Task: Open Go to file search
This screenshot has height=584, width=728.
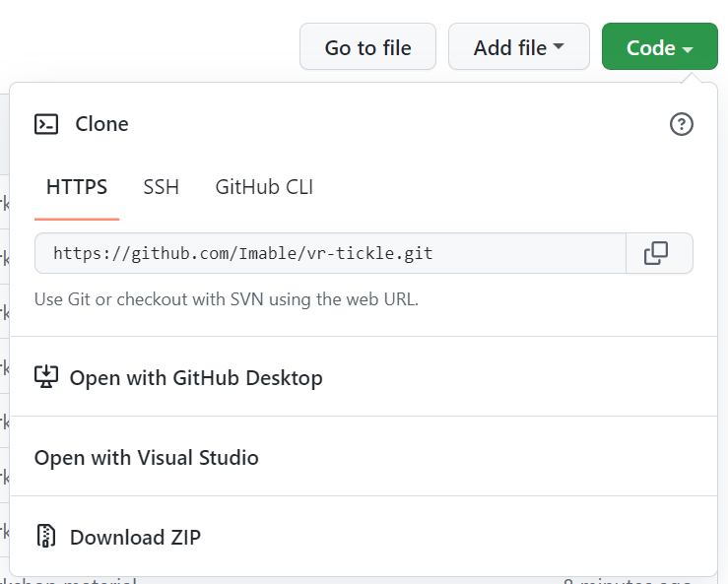Action: [x=367, y=47]
